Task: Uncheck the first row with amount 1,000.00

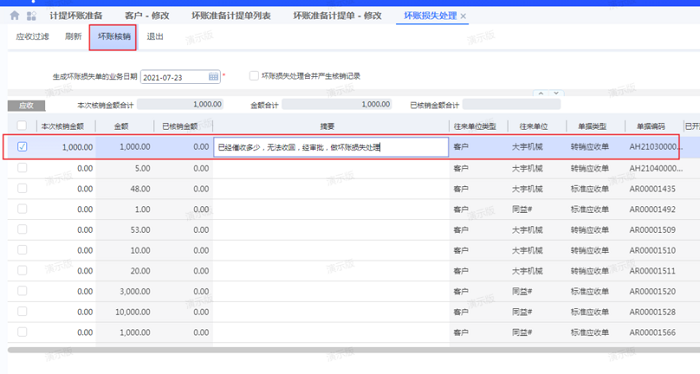Action: click(22, 146)
